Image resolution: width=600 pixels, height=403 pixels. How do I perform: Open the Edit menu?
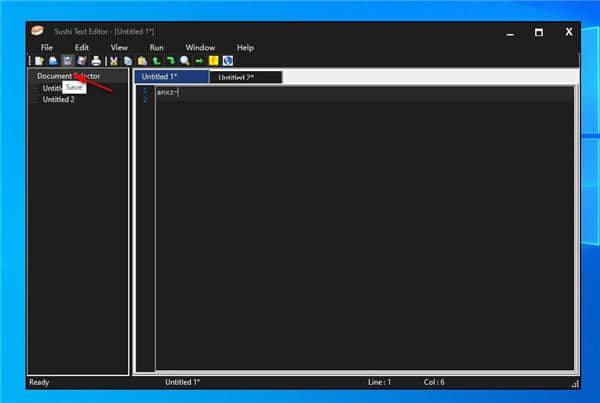click(x=82, y=48)
